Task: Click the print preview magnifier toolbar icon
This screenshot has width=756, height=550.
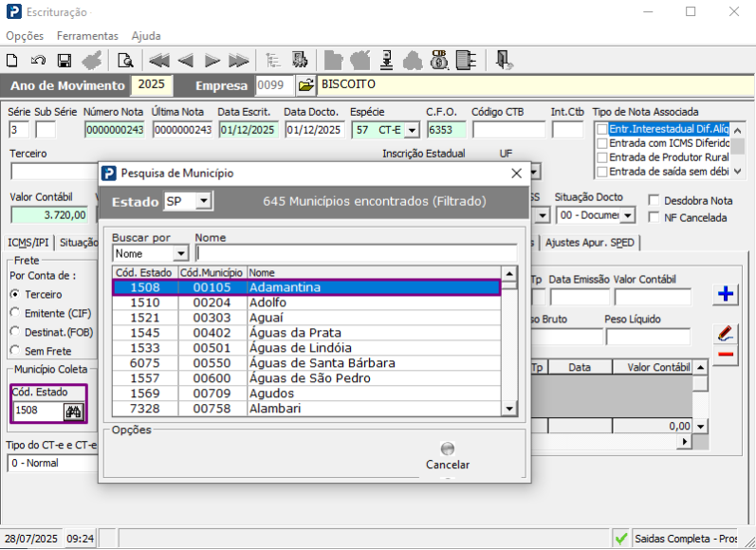Action: pos(125,61)
